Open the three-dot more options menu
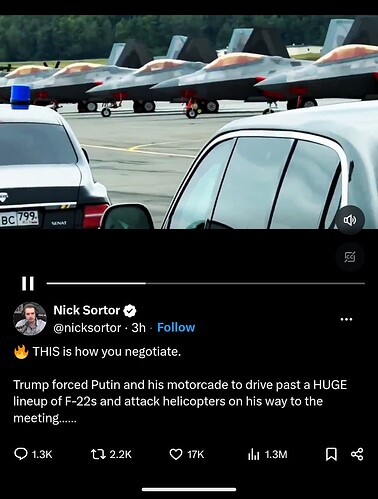The height and width of the screenshot is (499, 378). (x=346, y=319)
